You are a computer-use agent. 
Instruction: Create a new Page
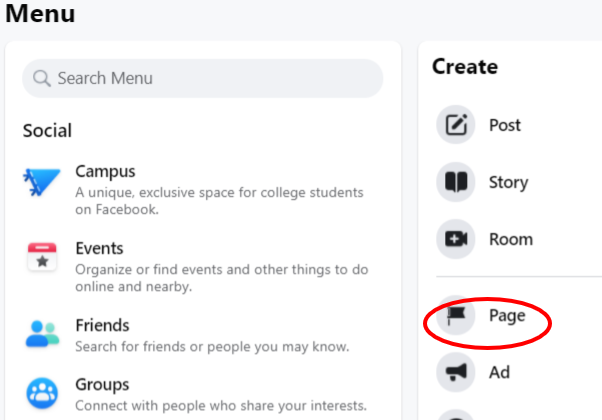(x=507, y=316)
